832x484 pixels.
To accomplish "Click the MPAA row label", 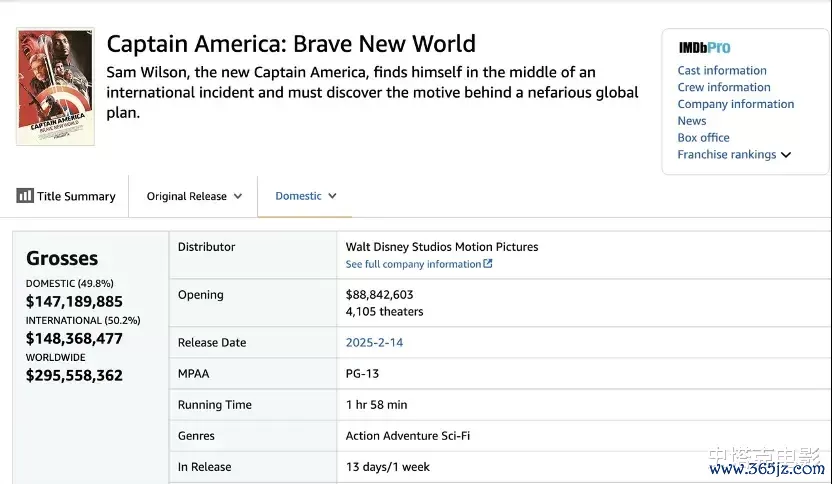I will [x=194, y=374].
